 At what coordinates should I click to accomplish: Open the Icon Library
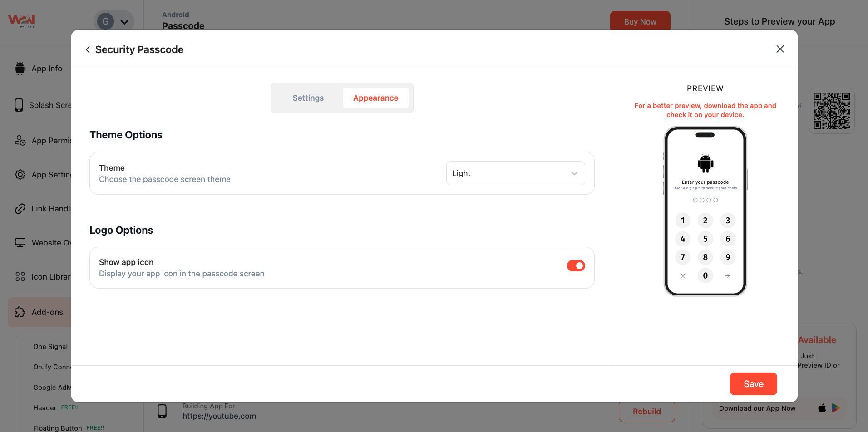pos(20,276)
